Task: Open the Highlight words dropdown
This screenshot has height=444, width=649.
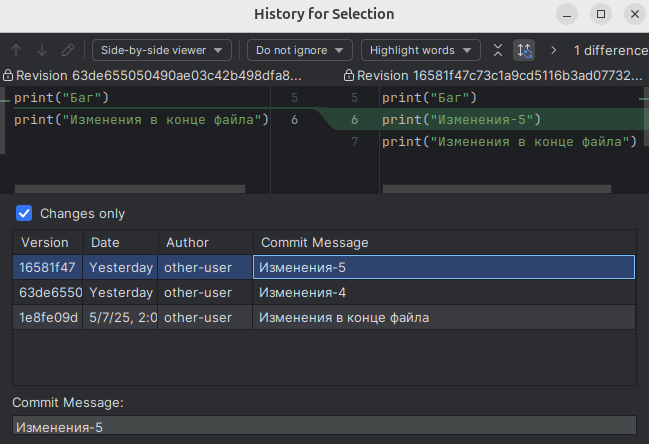Action: pyautogui.click(x=420, y=50)
